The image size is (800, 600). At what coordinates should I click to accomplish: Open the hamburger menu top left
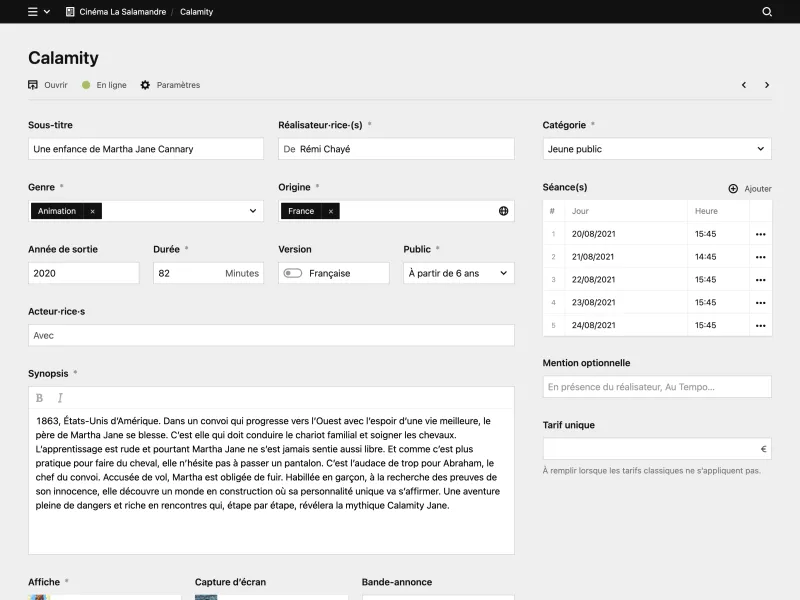pyautogui.click(x=31, y=11)
